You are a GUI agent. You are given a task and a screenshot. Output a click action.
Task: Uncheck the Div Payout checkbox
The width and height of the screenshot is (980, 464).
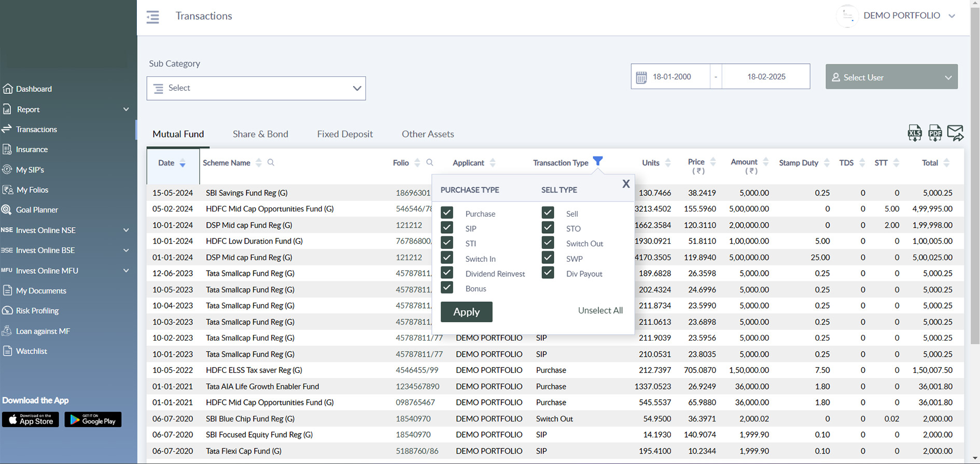[548, 273]
